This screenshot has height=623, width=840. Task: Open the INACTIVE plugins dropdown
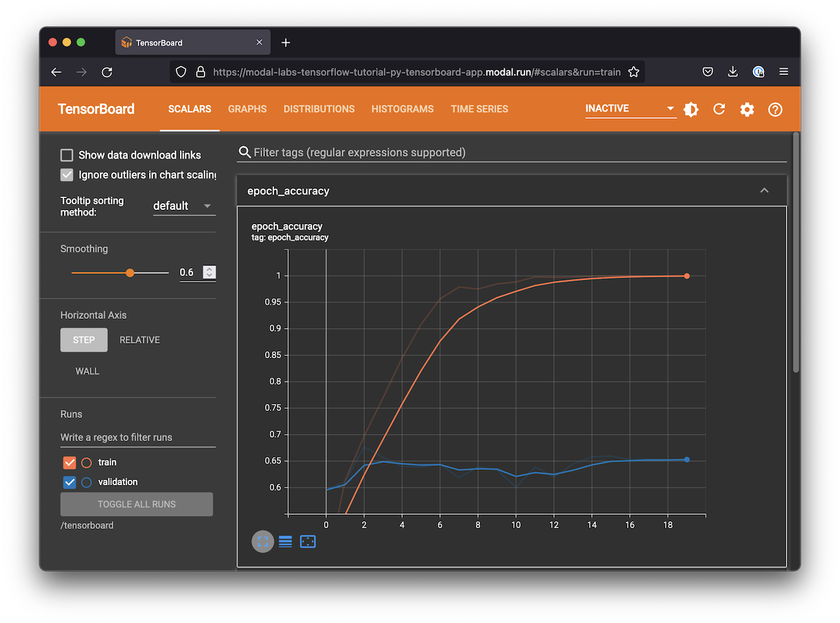(630, 109)
